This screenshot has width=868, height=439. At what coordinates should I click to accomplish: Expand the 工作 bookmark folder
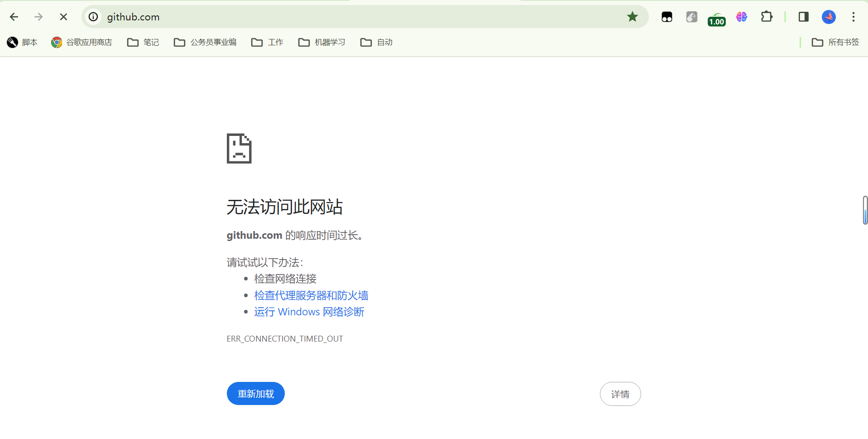(x=267, y=42)
